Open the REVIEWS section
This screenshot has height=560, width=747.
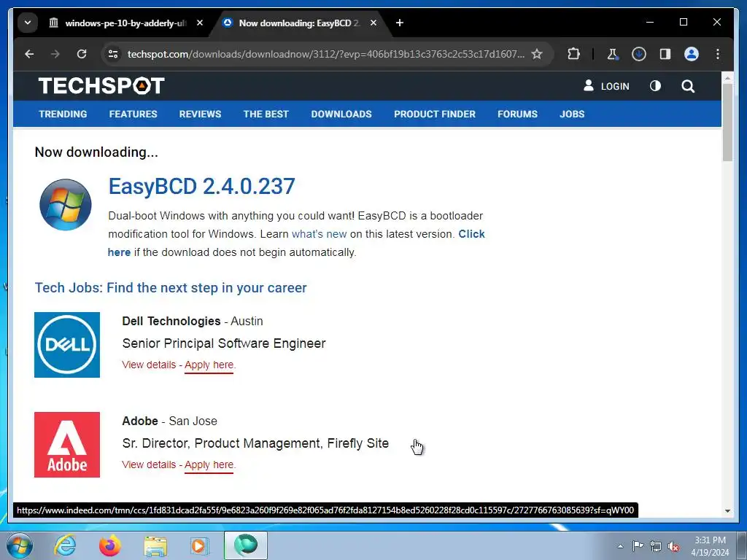(200, 114)
